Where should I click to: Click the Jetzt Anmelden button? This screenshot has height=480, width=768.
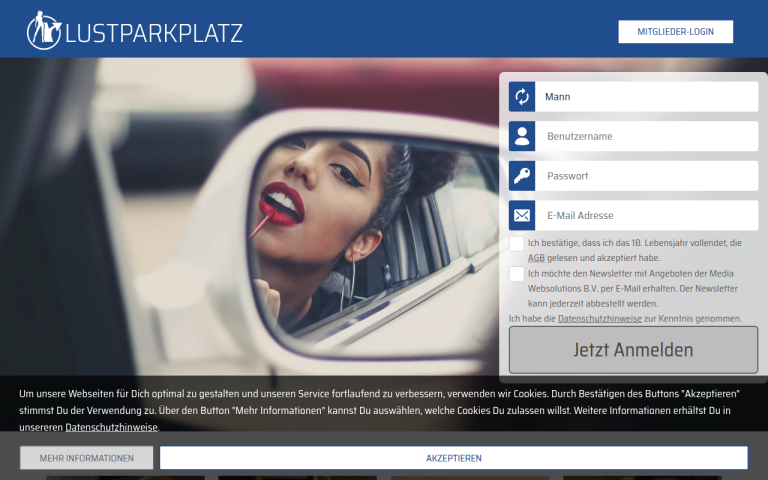coord(633,350)
